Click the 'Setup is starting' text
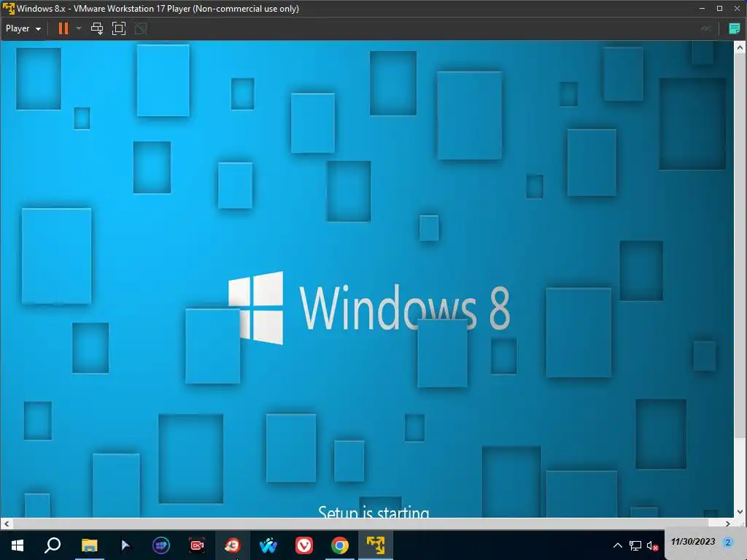Image resolution: width=747 pixels, height=560 pixels. tap(373, 511)
